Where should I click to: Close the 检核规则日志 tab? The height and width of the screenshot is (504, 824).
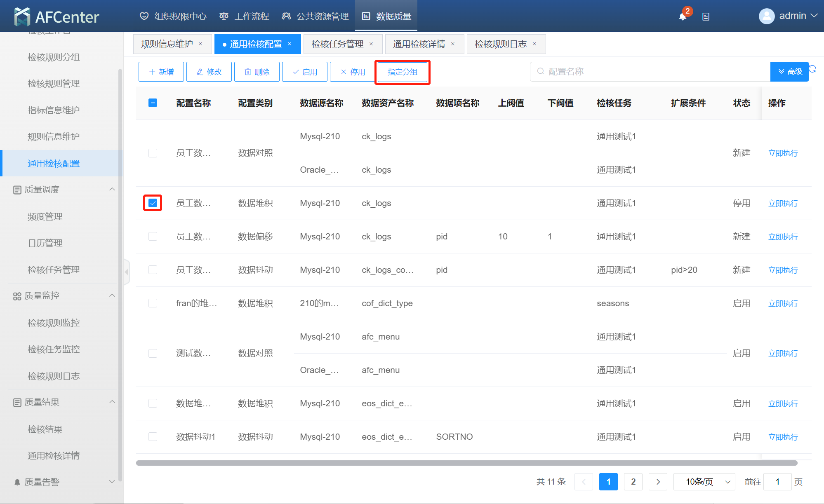(534, 44)
